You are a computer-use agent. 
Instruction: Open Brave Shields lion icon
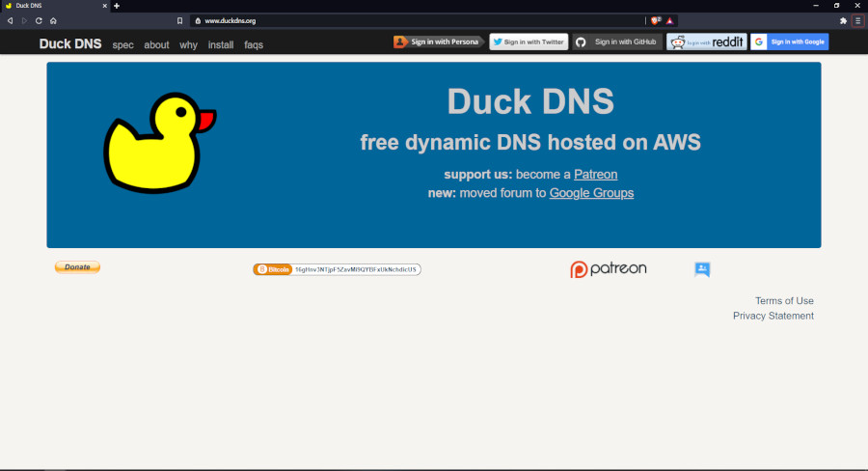[656, 21]
